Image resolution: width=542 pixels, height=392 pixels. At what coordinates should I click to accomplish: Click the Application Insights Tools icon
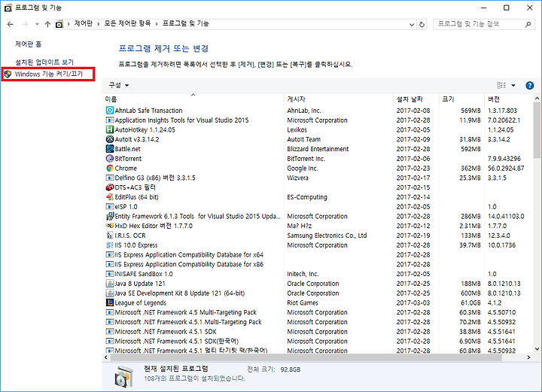110,120
